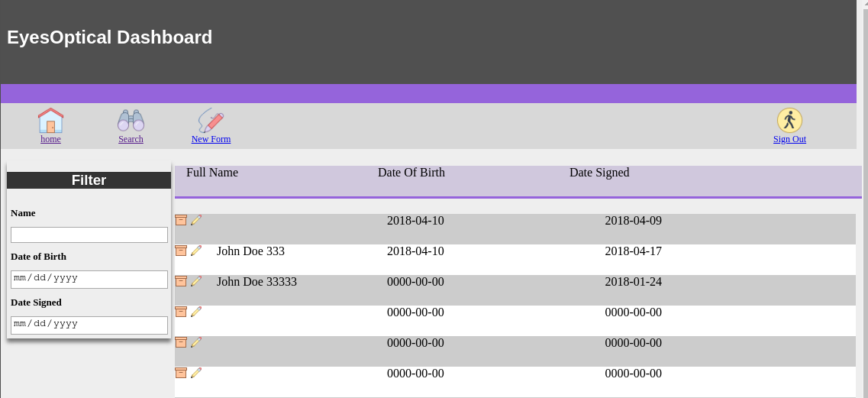
Task: Open the home text link
Action: click(50, 139)
